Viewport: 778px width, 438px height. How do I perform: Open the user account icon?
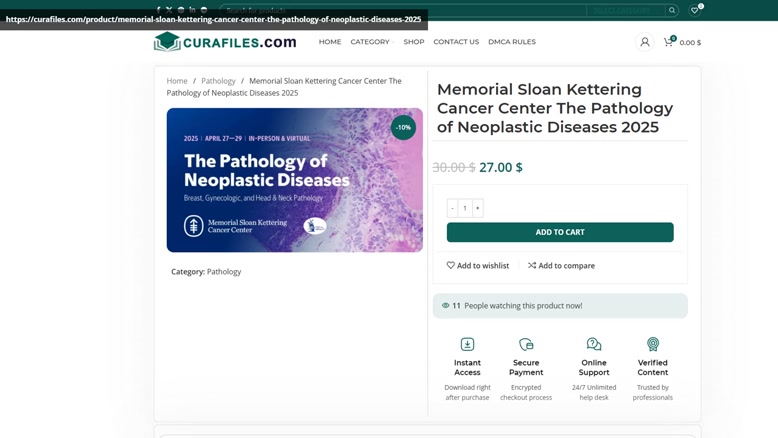645,42
